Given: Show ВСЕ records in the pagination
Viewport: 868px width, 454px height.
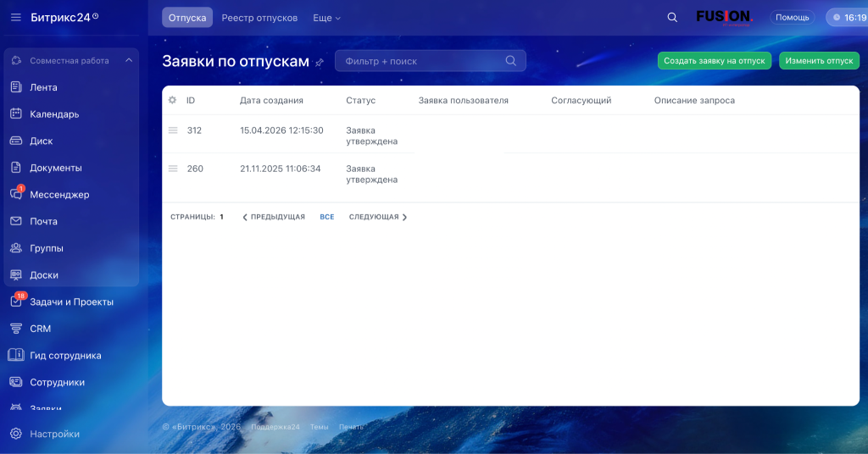Looking at the screenshot, I should [x=327, y=217].
